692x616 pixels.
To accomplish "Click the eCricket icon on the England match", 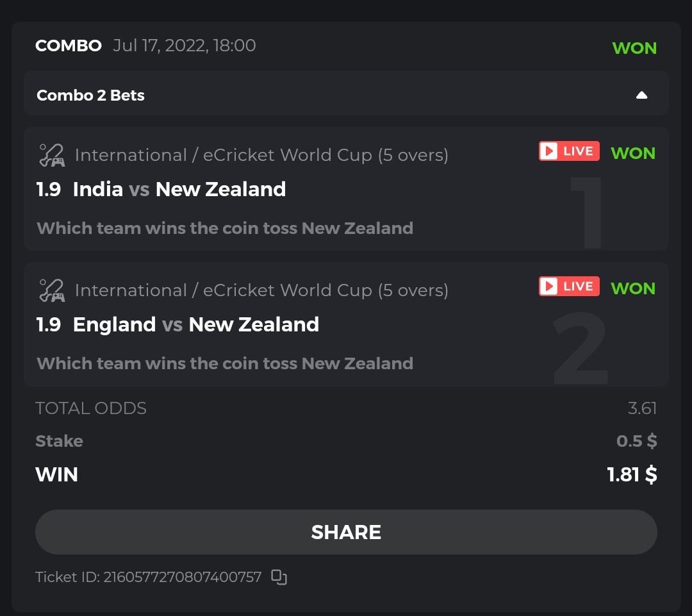I will click(x=52, y=290).
